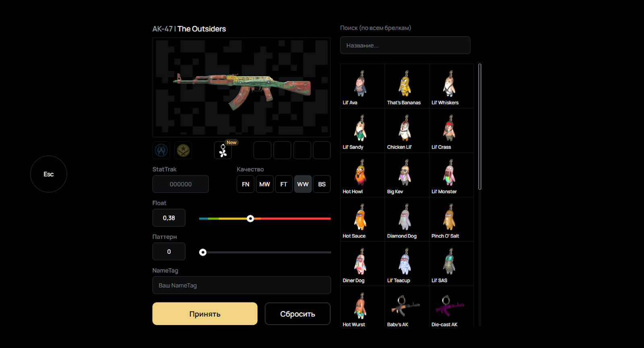The width and height of the screenshot is (644, 348).
Task: Select FN quality option
Action: (x=246, y=184)
